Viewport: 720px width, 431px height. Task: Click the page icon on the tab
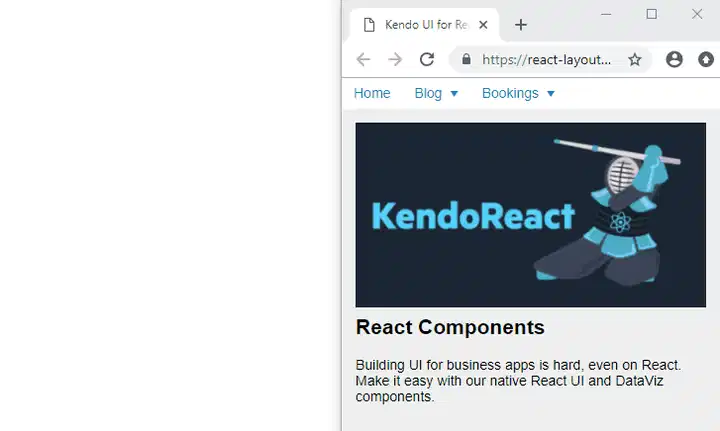[x=369, y=25]
